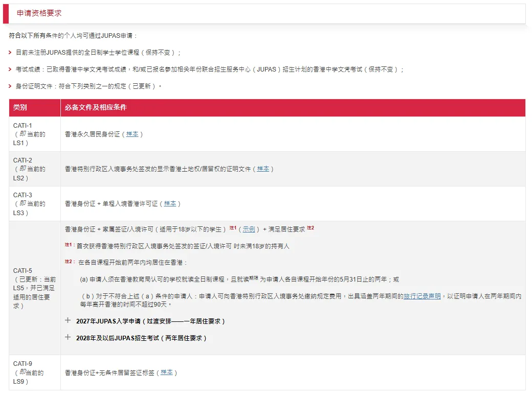This screenshot has width=532, height=396.
Task: Click the red arrow bullet before 考试成绩
Action: (10, 69)
